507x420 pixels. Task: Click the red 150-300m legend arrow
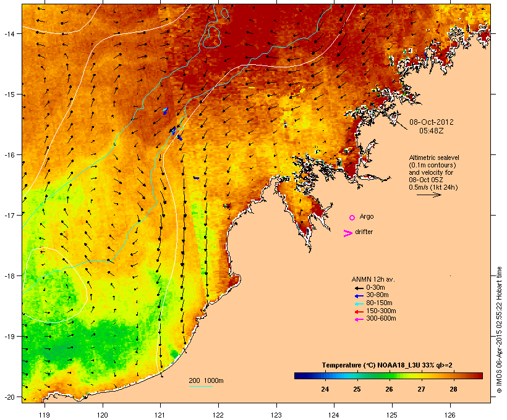(359, 312)
